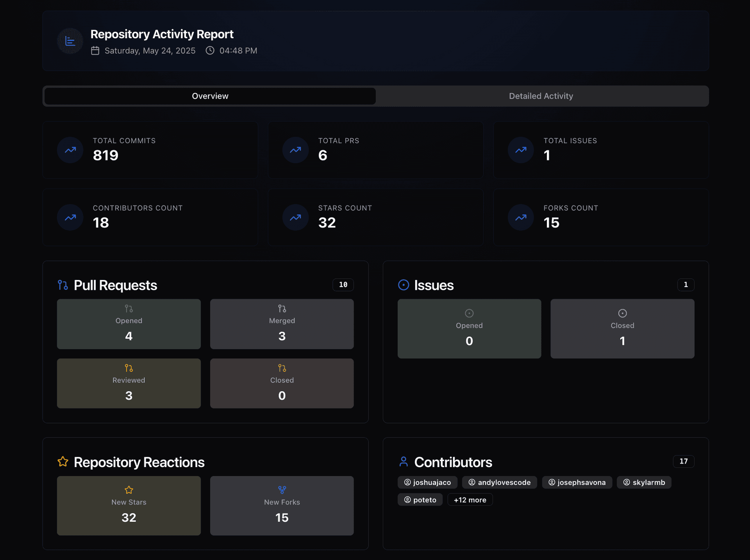Screen dimensions: 750x560
Task: Click the orange icon above Reviewed
Action: pyautogui.click(x=129, y=368)
